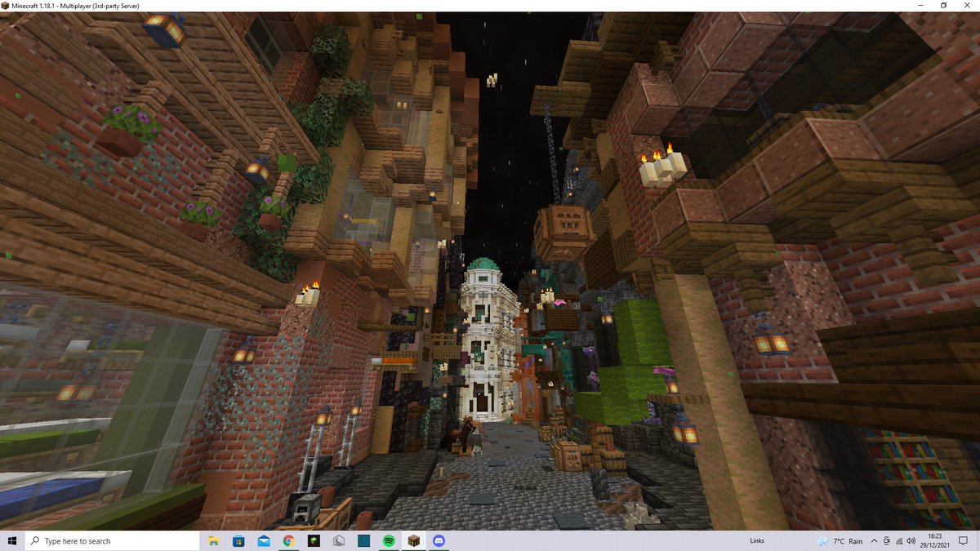
Task: Restore down the Minecraft window
Action: click(943, 6)
